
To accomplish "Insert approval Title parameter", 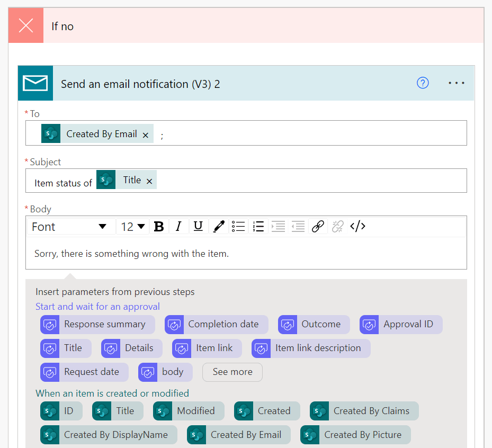I will [66, 348].
